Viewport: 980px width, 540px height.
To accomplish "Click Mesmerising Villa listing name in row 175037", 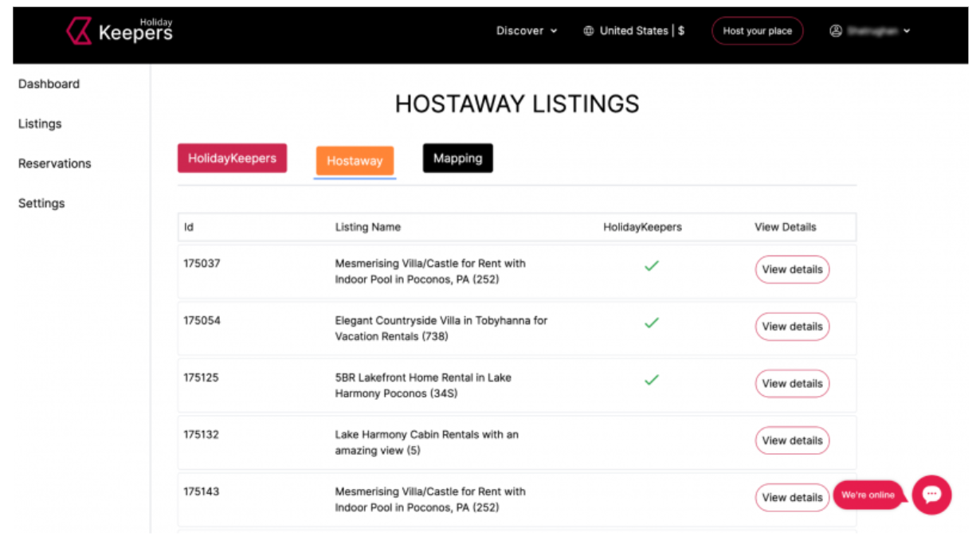I will [x=430, y=272].
